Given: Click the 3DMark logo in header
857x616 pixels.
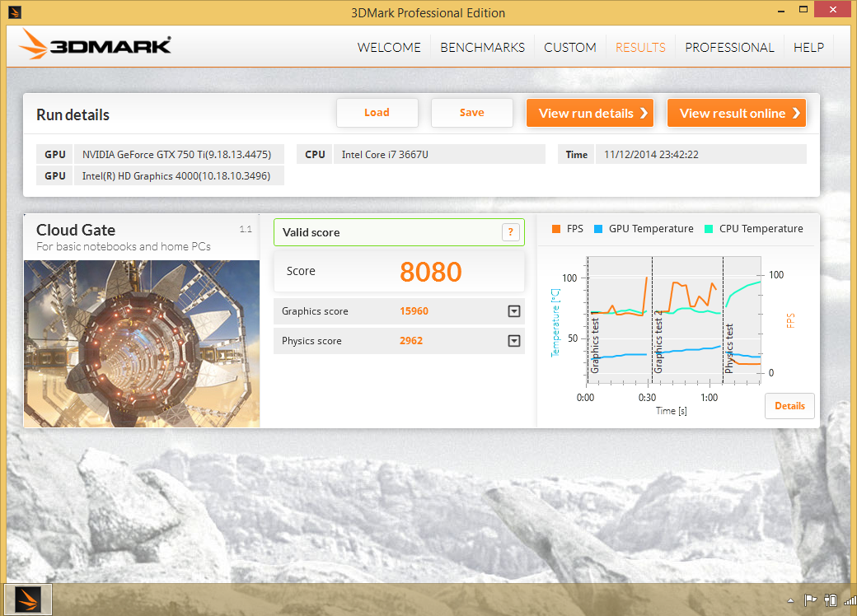Looking at the screenshot, I should (x=95, y=44).
